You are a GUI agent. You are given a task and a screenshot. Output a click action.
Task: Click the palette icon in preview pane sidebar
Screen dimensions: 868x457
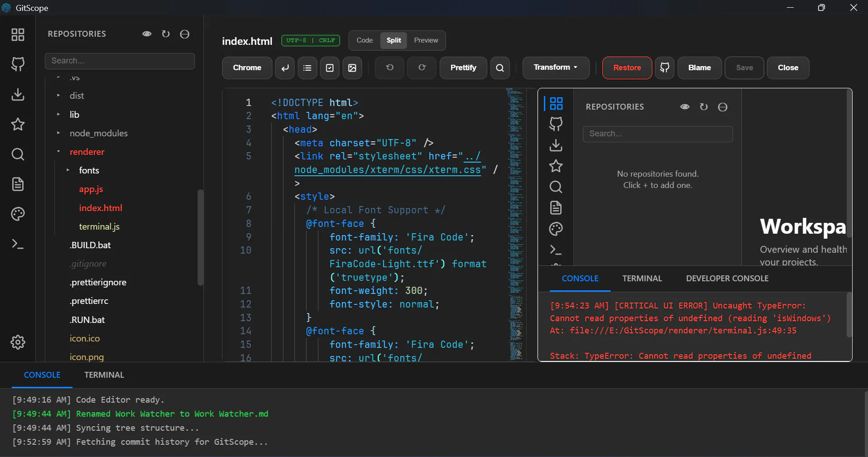pyautogui.click(x=556, y=229)
